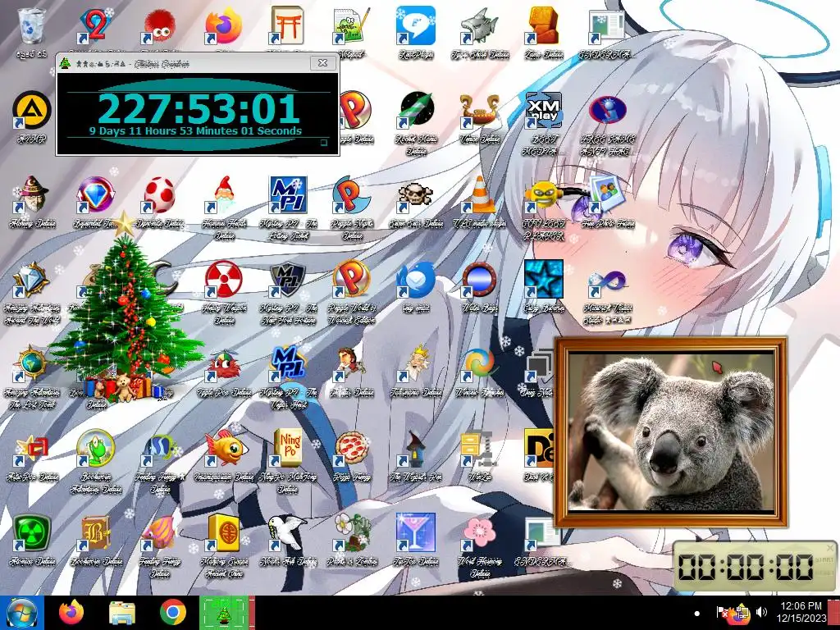Open Mystery P.I. The Lottery Ticket
Image resolution: width=840 pixels, height=630 pixels.
tap(288, 195)
